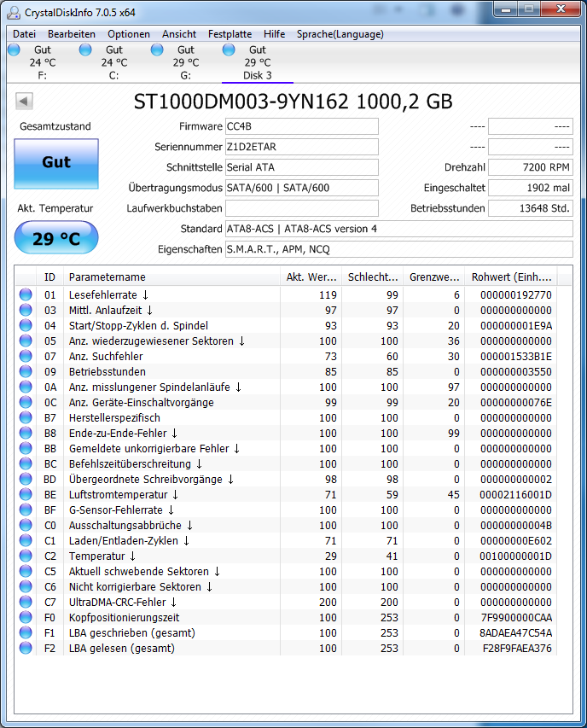Viewport: 587px width, 728px height.
Task: Click the Betriebsstunden value 13648 Std.
Action: 531,208
